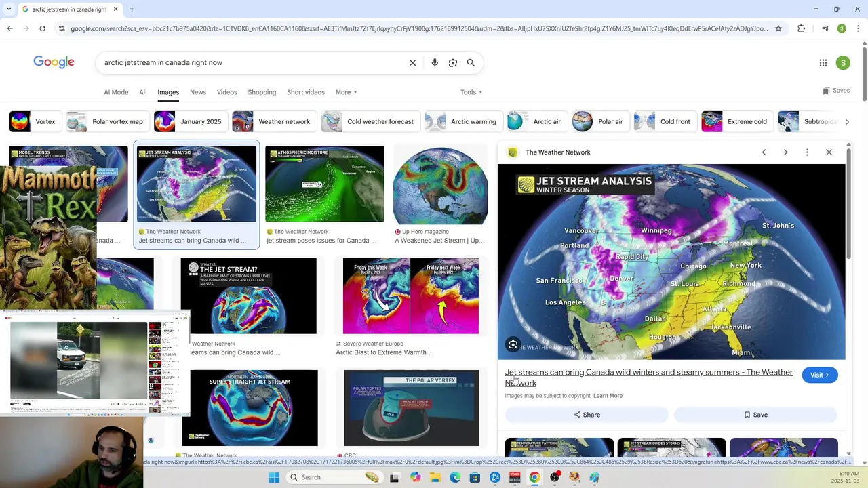This screenshot has width=868, height=488.
Task: Open Microsoft Edge from the taskbar
Action: pyautogui.click(x=455, y=477)
